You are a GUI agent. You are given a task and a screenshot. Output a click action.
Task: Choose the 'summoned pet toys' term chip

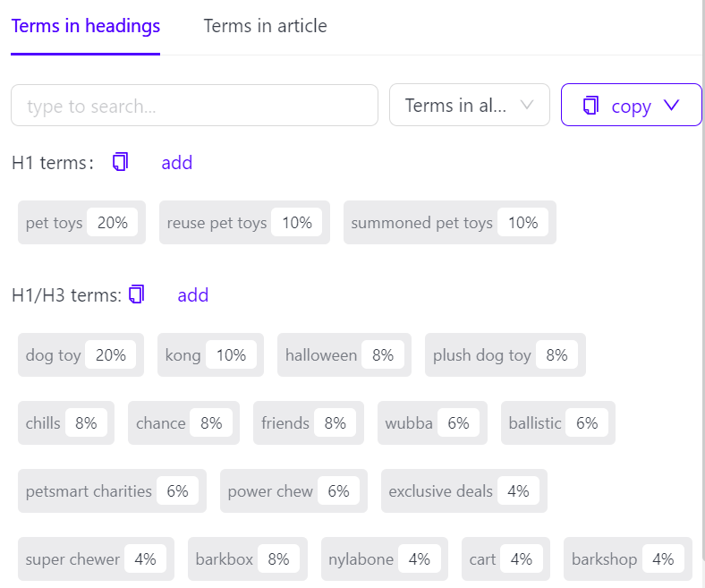click(449, 223)
